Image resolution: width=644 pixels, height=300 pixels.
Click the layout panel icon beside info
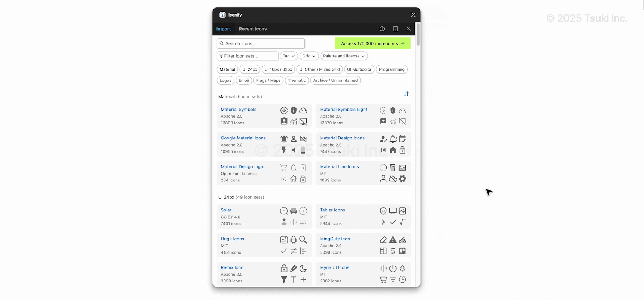click(395, 29)
